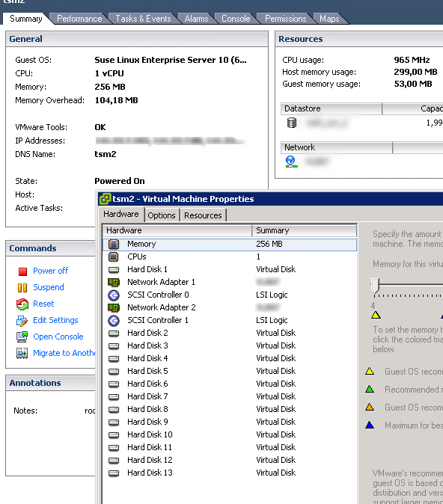Click the Power off link
443x504 pixels.
pos(50,271)
